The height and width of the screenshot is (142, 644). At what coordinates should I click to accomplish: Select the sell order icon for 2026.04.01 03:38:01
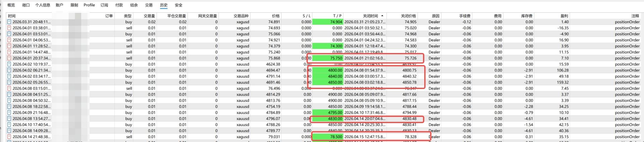coord(9,28)
